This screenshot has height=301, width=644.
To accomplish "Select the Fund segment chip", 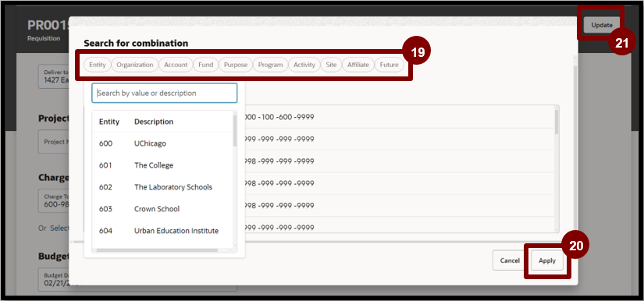I will 206,65.
